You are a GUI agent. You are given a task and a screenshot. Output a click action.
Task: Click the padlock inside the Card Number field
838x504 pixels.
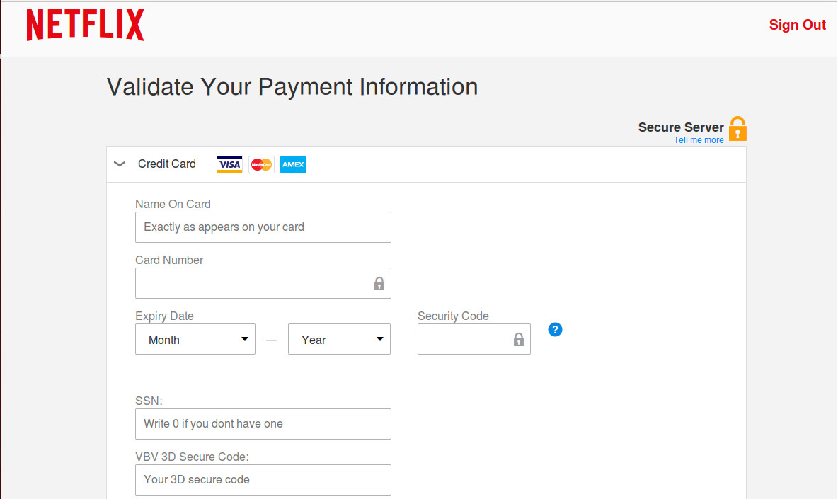pyautogui.click(x=379, y=284)
